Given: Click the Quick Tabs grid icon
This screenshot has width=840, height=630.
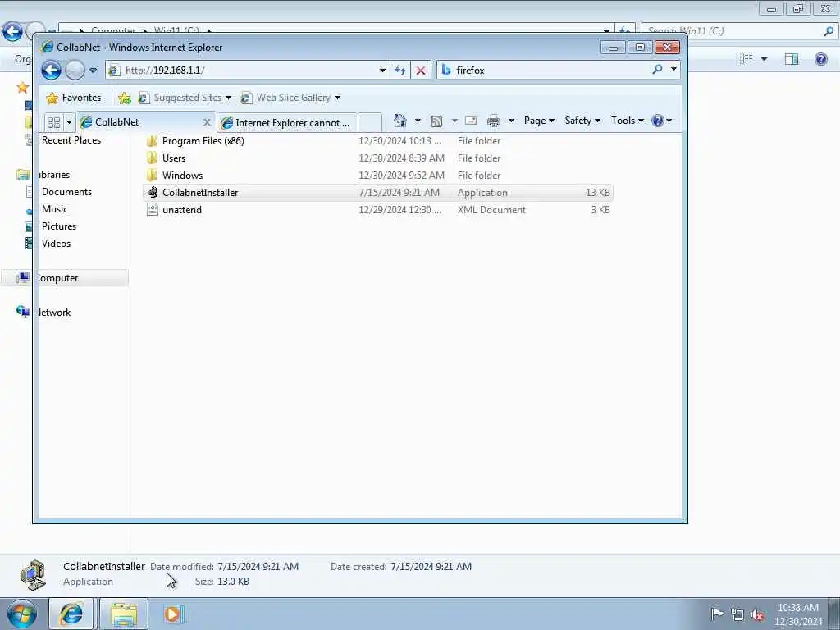Looking at the screenshot, I should (53, 123).
